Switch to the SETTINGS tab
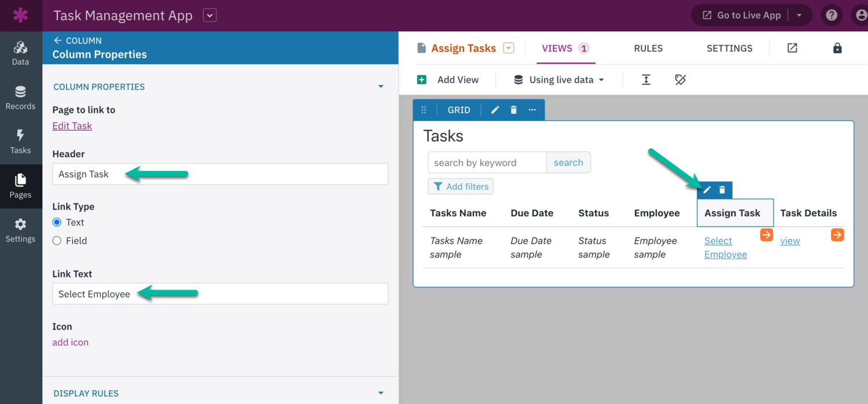 point(729,49)
